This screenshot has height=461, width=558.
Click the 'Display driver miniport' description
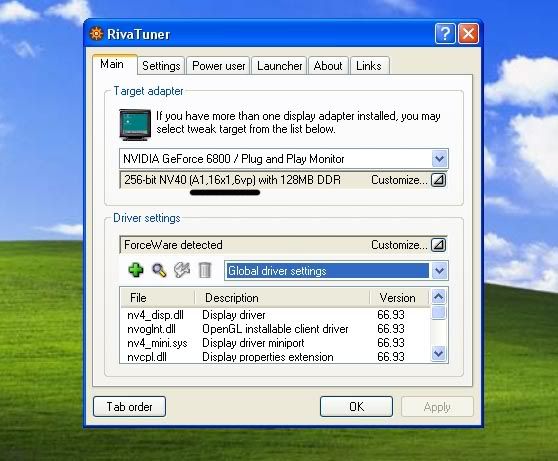coord(253,343)
